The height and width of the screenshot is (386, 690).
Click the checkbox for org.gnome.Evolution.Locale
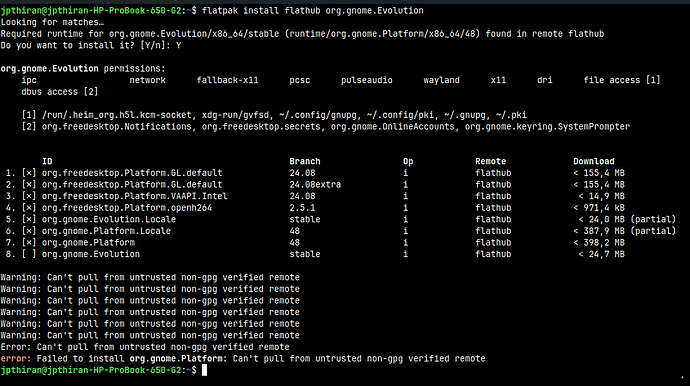29,219
